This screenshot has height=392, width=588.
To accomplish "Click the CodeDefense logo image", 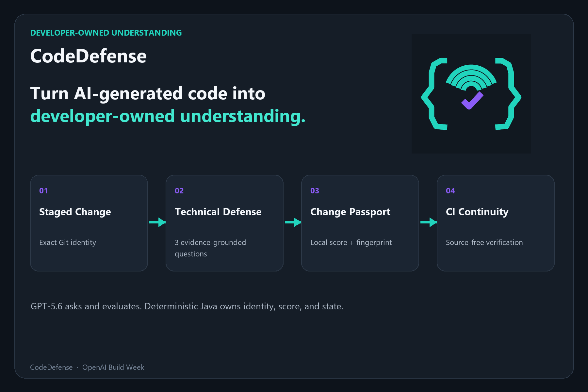I will pos(471,94).
